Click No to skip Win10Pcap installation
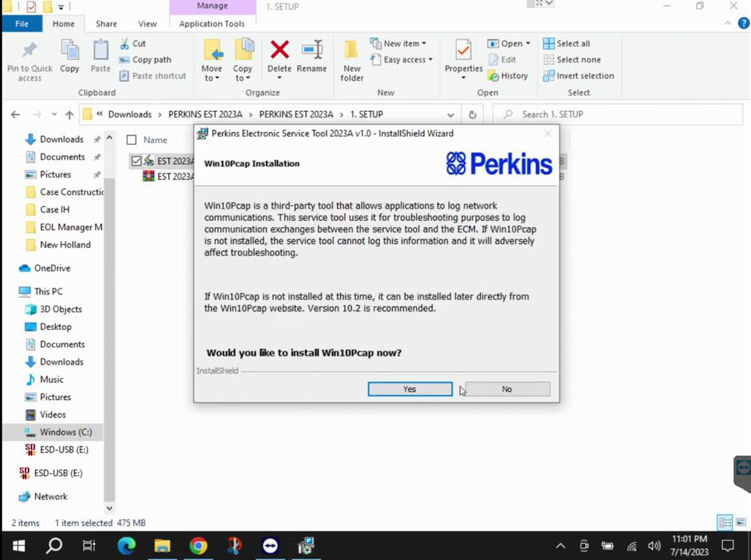Image resolution: width=751 pixels, height=560 pixels. click(507, 389)
